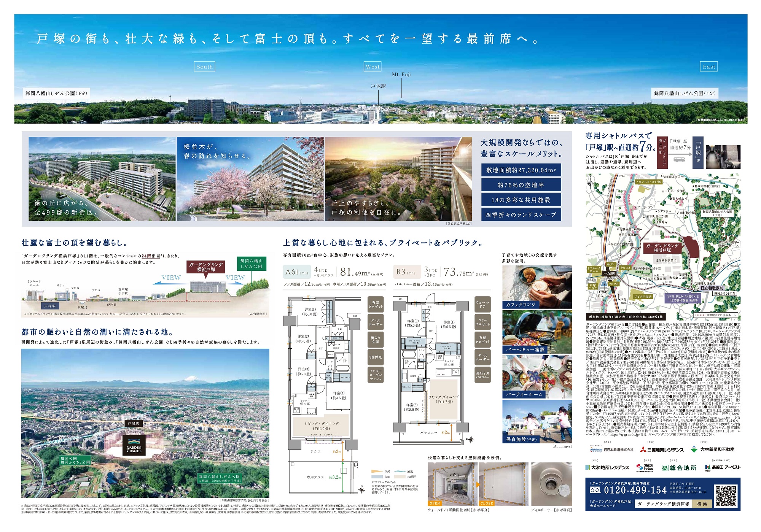761x532 pixels.
Task: Click the 敷地面積約27,320.04m² banner
Action: coord(521,170)
